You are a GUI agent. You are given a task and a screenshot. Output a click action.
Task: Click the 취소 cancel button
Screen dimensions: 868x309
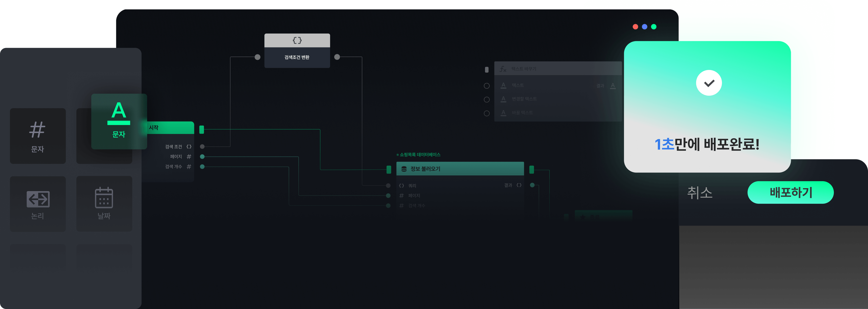coord(700,193)
